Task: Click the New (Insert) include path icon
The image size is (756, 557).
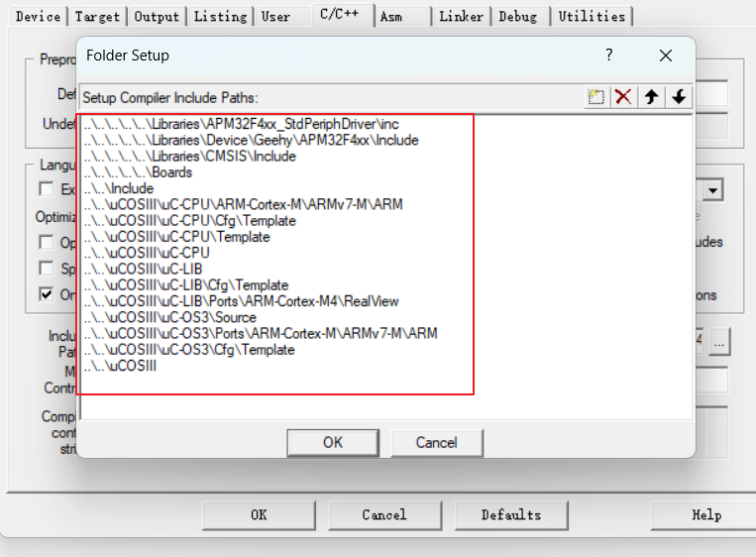Action: click(596, 97)
